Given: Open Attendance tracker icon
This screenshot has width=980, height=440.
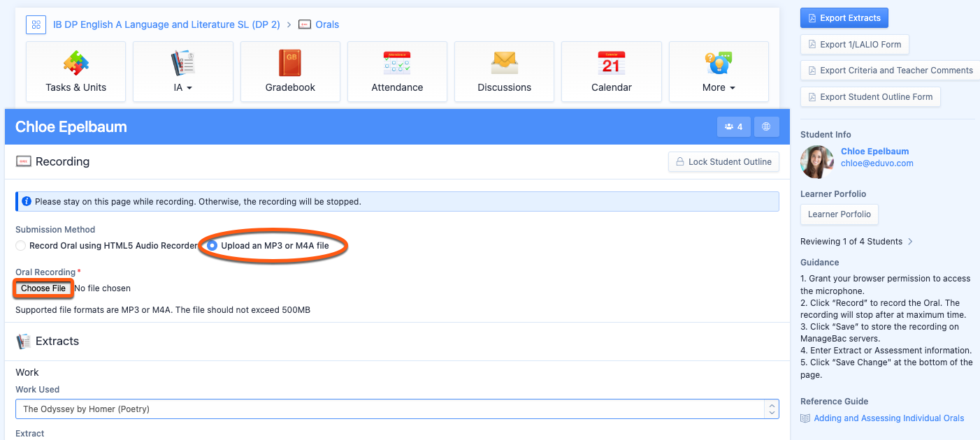Looking at the screenshot, I should pyautogui.click(x=397, y=64).
